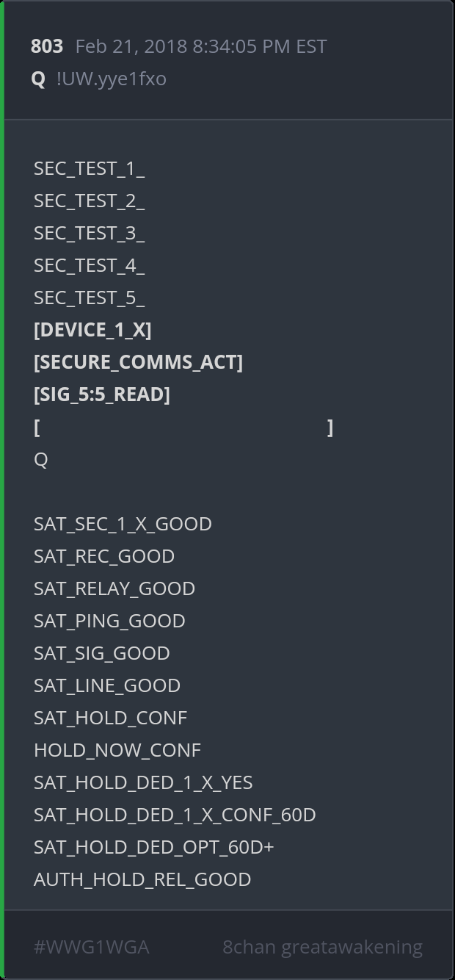Viewport: 455px width, 980px height.
Task: Click the SEC_TEST_1_ line
Action: pos(89,168)
